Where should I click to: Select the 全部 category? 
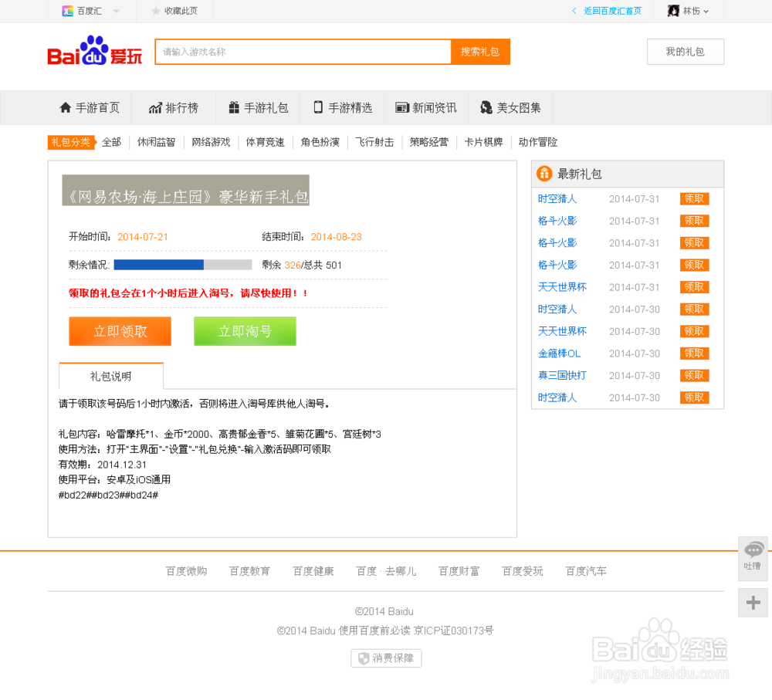pos(111,142)
